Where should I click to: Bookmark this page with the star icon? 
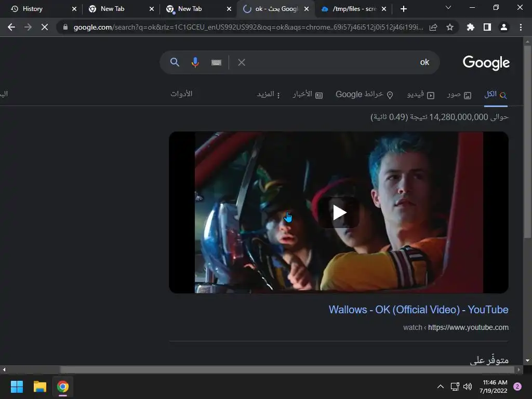coord(450,27)
